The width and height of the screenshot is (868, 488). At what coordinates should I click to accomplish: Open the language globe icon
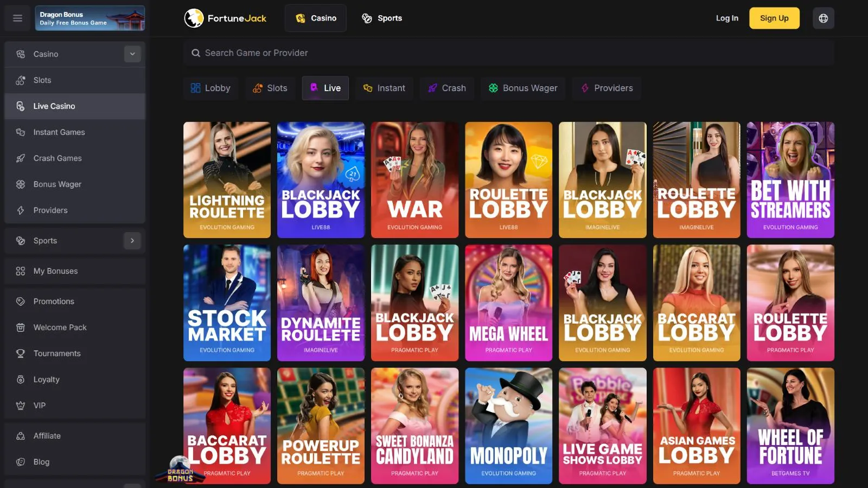(823, 18)
